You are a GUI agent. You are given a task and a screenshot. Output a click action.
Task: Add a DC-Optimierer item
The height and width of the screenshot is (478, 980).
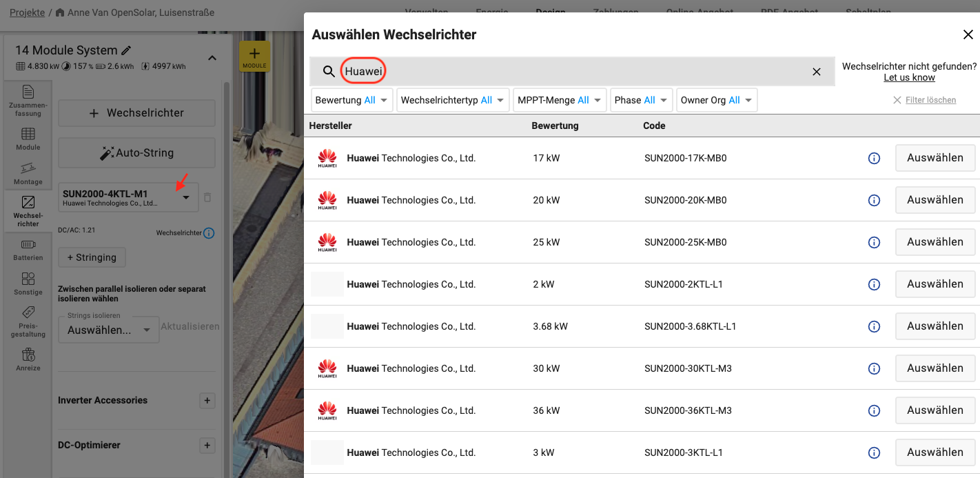[x=207, y=446]
